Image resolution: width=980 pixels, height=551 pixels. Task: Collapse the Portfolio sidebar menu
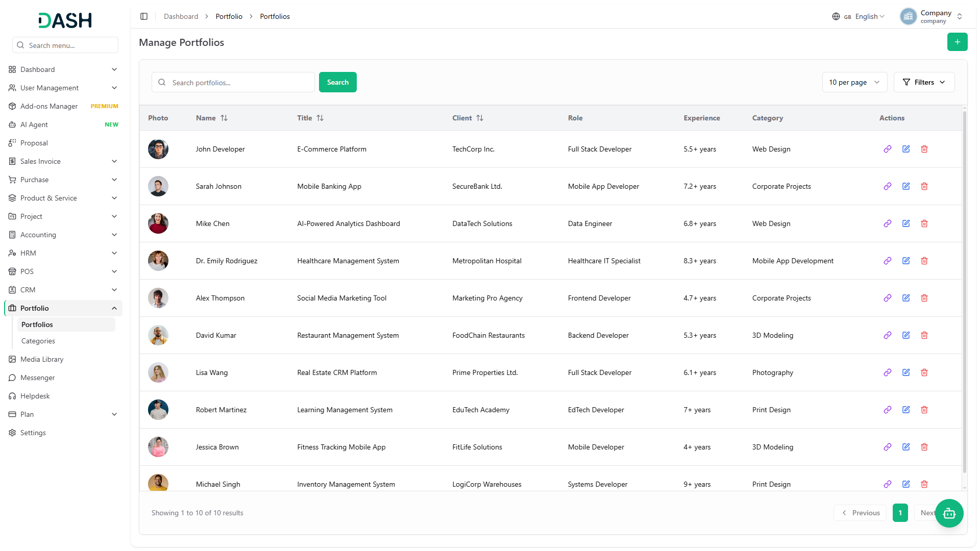63,308
